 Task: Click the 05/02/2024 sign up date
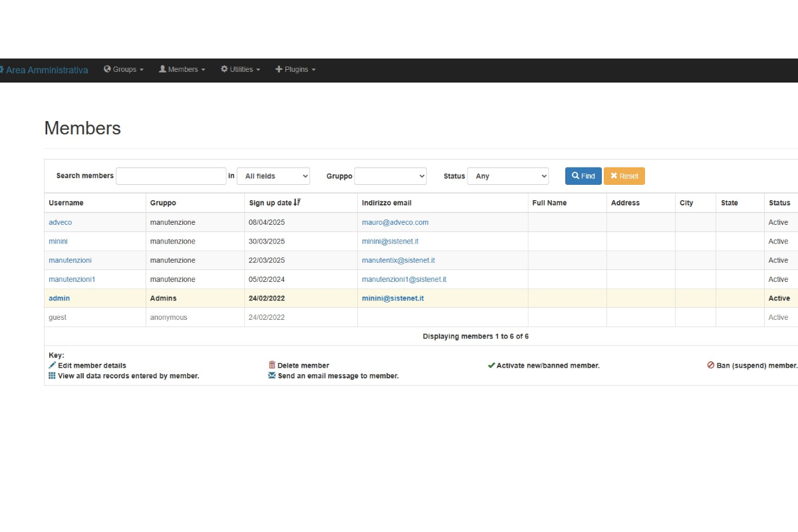pyautogui.click(x=267, y=279)
